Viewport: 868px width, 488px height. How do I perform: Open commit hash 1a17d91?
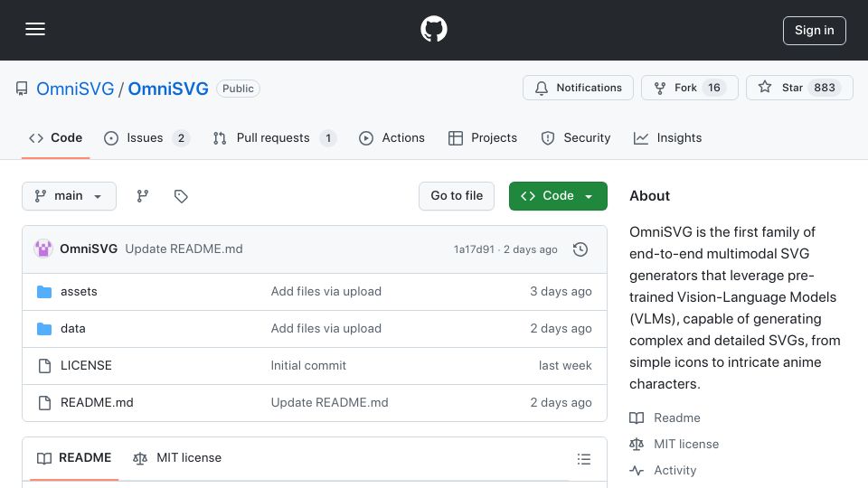point(474,249)
